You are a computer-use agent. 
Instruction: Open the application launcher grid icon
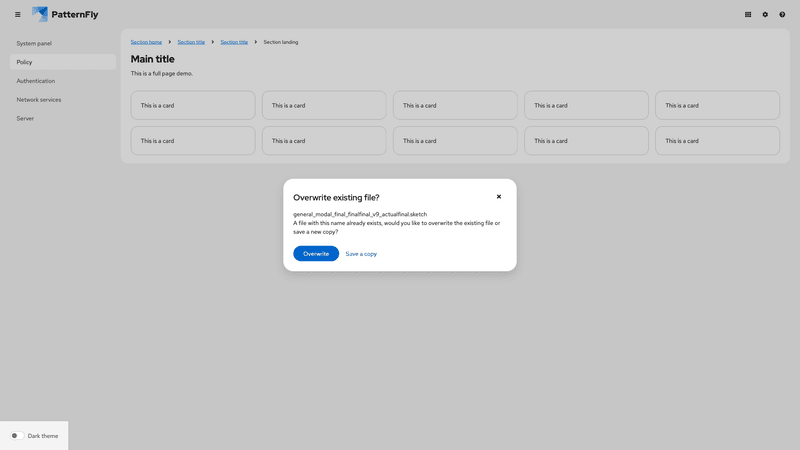click(748, 15)
